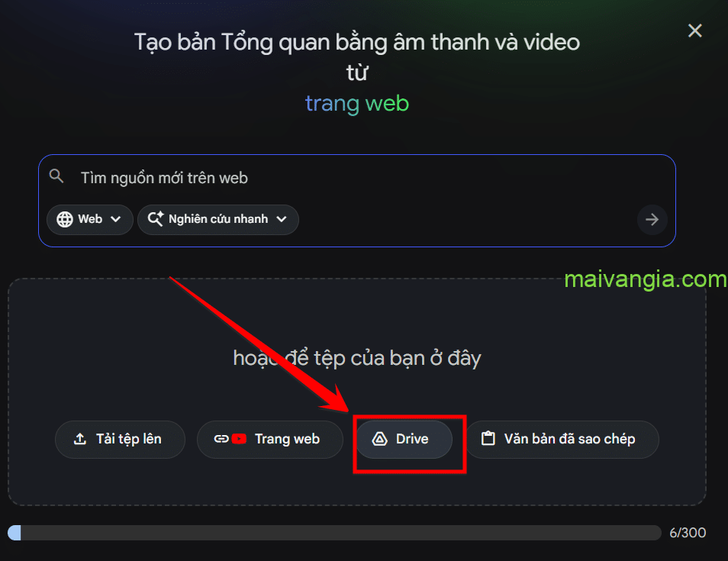Click the link chain icon
728x561 pixels.
pos(221,439)
